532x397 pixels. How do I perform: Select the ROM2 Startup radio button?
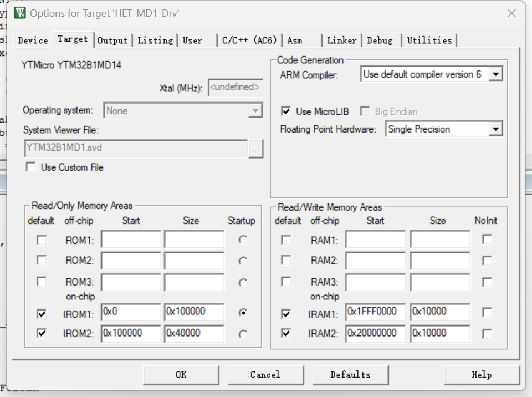tap(243, 261)
